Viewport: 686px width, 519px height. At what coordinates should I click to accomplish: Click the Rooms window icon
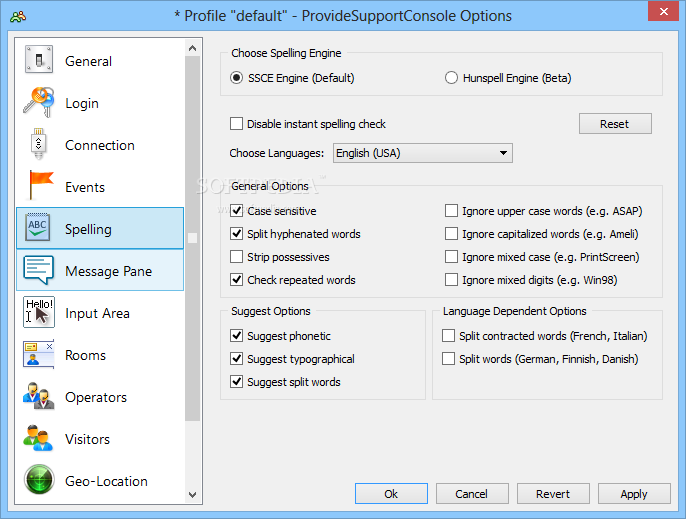[x=39, y=354]
